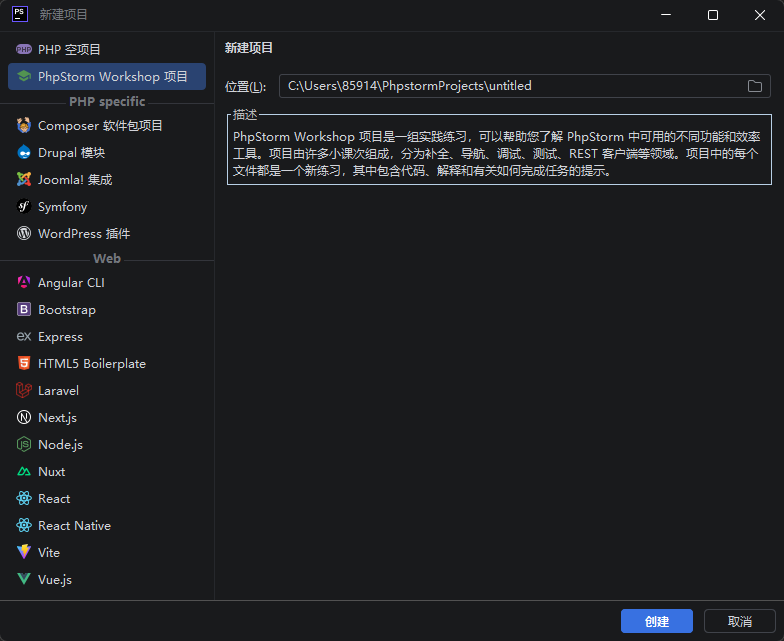Click the Drupal droplet icon
Image resolution: width=784 pixels, height=641 pixels.
(x=24, y=152)
